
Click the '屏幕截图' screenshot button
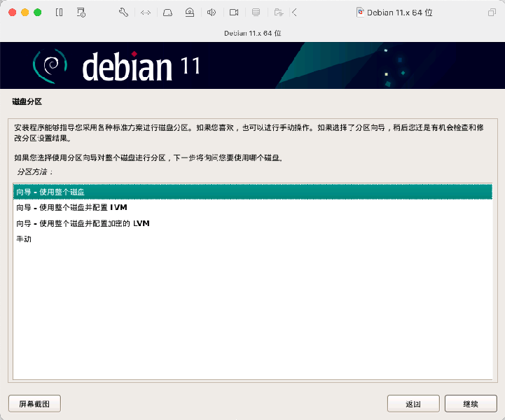pyautogui.click(x=34, y=404)
